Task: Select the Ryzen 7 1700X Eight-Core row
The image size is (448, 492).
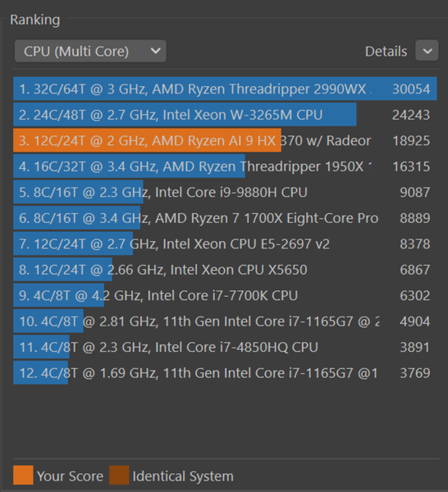Action: 225,218
